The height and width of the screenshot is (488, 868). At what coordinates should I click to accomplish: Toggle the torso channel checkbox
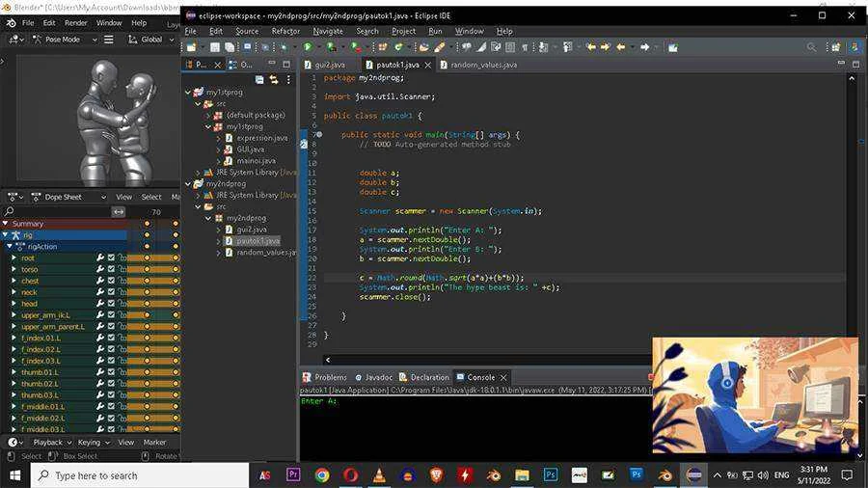coord(111,269)
